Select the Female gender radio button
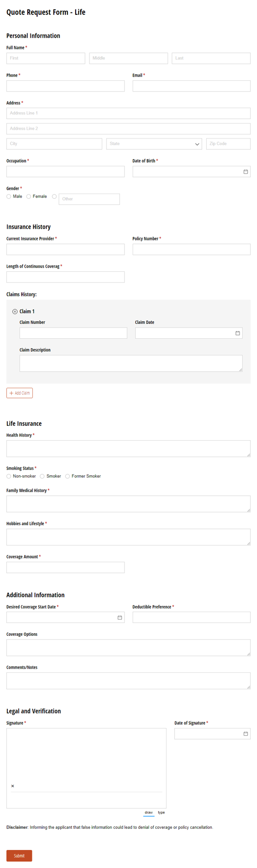The image size is (257, 868). coord(29,197)
